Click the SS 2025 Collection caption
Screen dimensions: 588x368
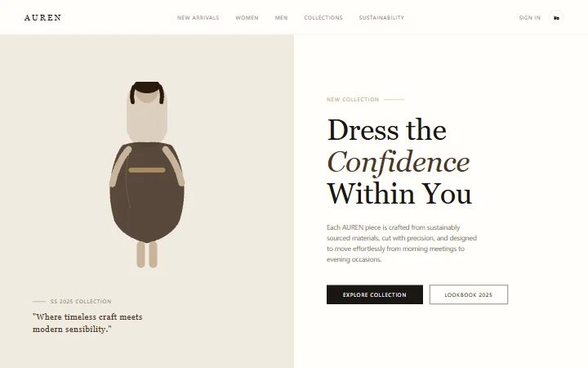(81, 302)
